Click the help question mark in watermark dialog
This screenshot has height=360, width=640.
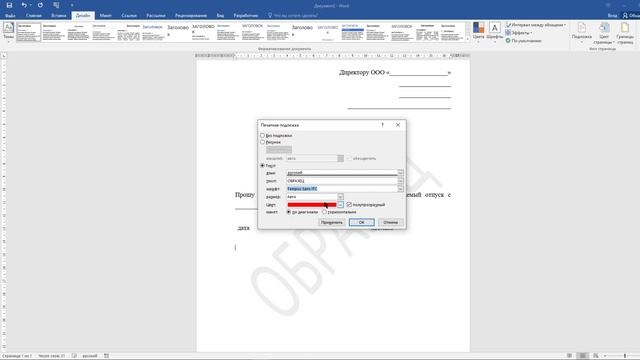click(x=382, y=125)
